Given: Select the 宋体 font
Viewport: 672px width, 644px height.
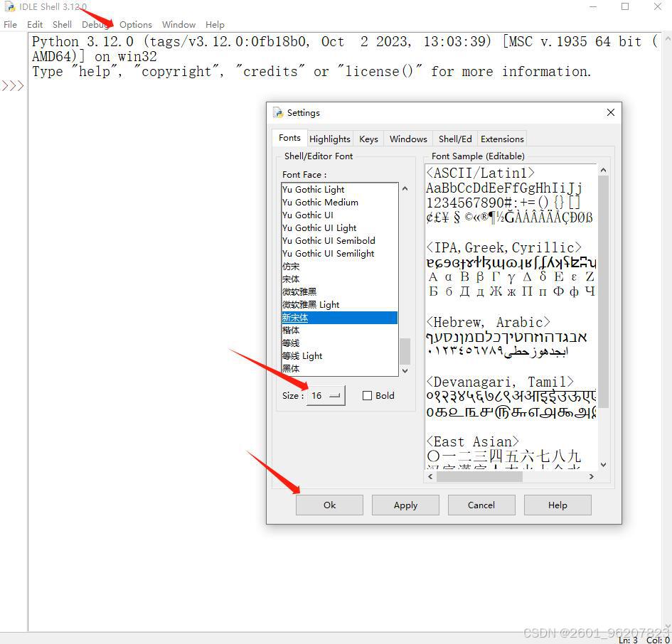Looking at the screenshot, I should coord(339,279).
